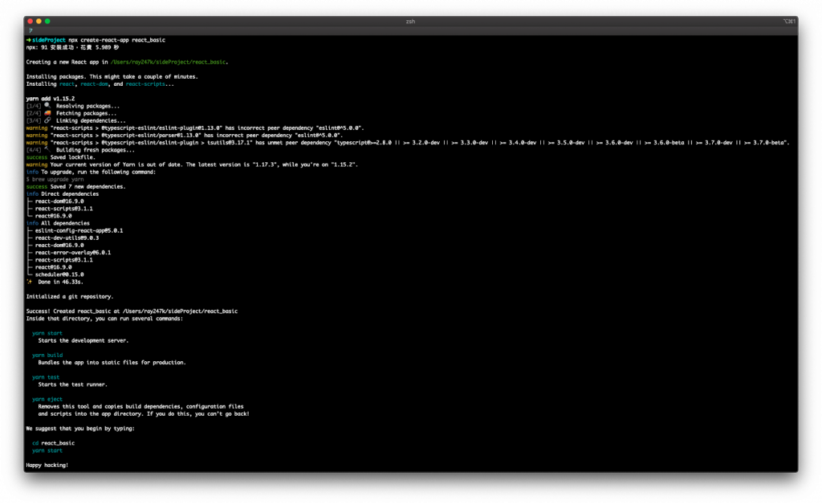Click the 'yarn eject' command text
Screen dimensions: 822x504
pos(47,399)
